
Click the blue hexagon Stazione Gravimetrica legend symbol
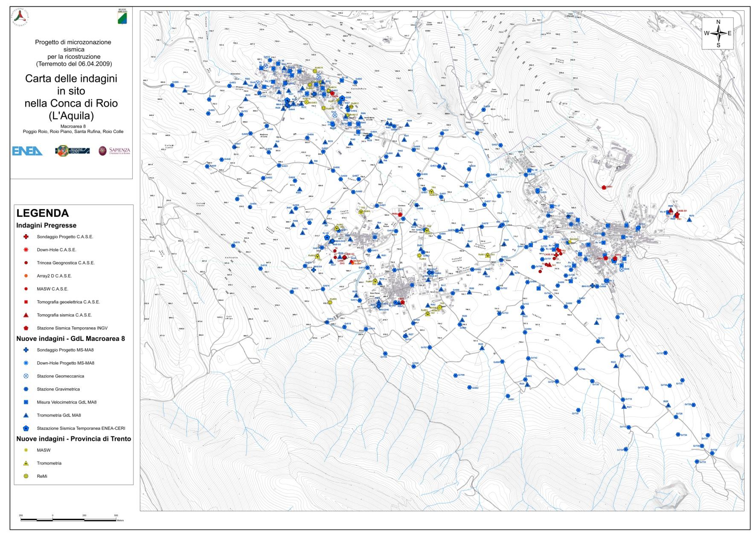pos(26,389)
